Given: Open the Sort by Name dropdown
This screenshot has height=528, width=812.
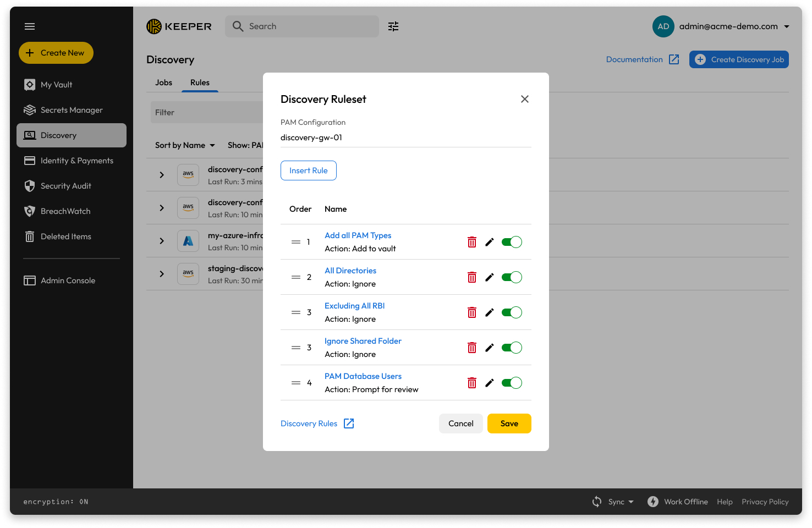Looking at the screenshot, I should tap(185, 145).
